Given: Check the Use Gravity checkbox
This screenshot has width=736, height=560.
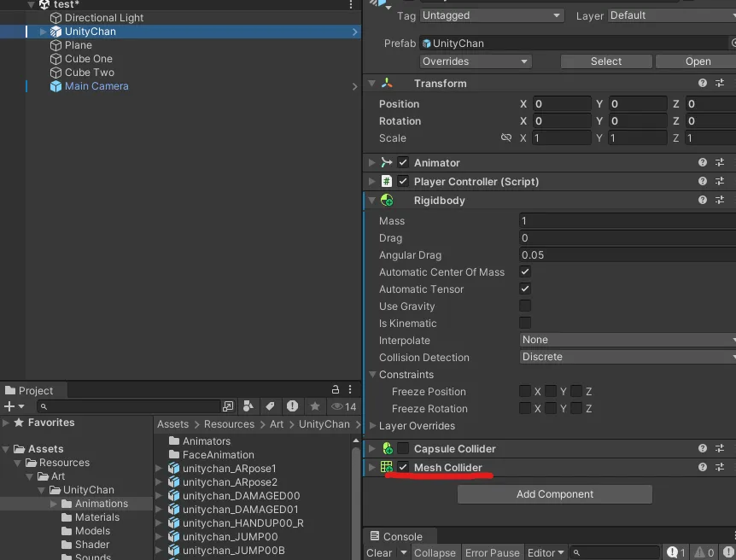Looking at the screenshot, I should click(x=525, y=306).
